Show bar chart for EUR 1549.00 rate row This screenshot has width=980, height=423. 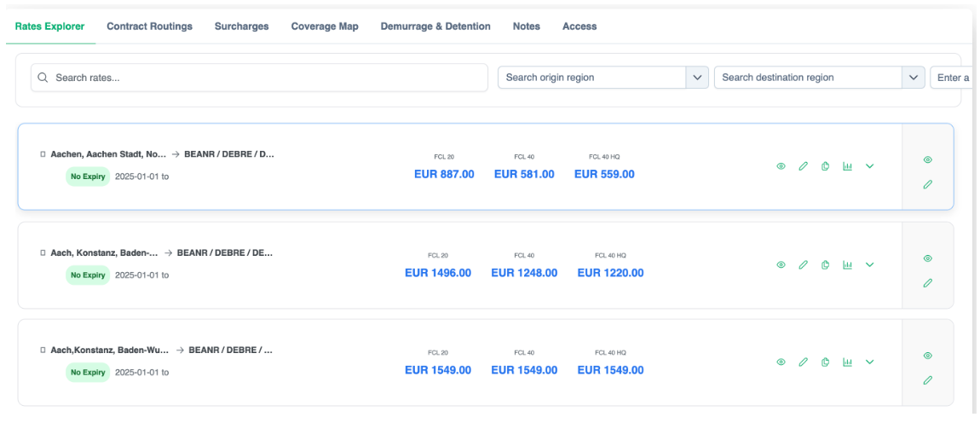point(847,362)
